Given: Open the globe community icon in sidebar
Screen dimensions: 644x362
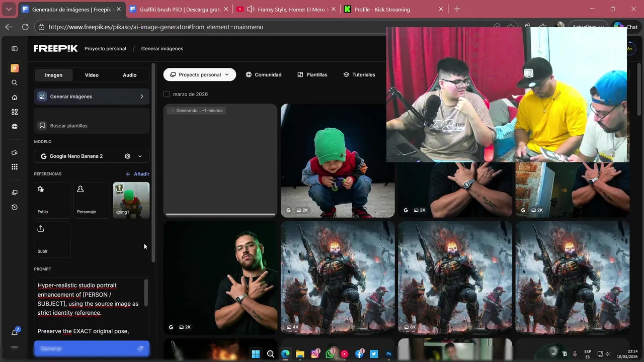Looking at the screenshot, I should coord(15,127).
